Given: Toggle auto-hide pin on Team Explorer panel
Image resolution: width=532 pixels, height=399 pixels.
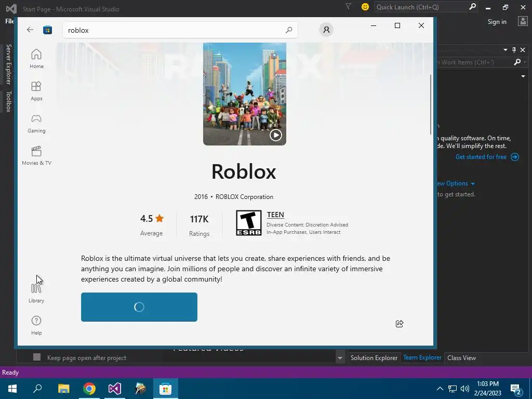Looking at the screenshot, I should point(514,50).
